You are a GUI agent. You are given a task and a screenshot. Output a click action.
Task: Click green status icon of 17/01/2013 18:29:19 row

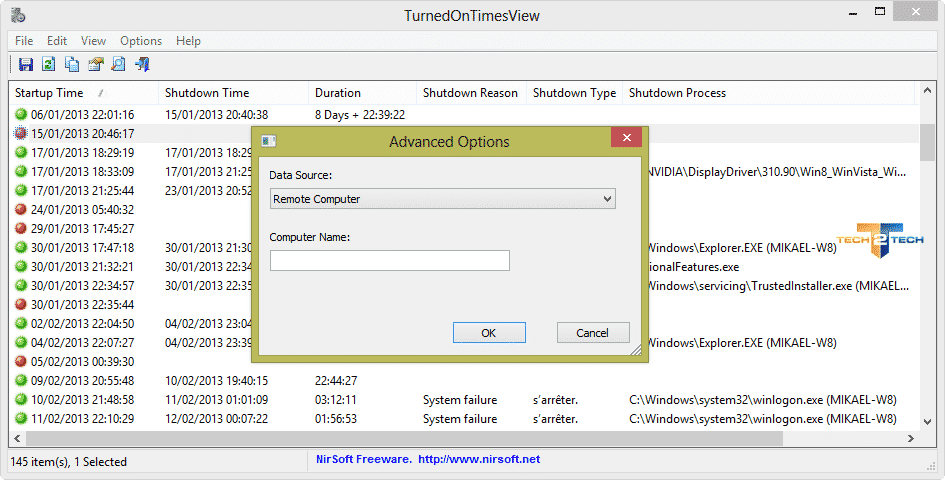coord(21,153)
